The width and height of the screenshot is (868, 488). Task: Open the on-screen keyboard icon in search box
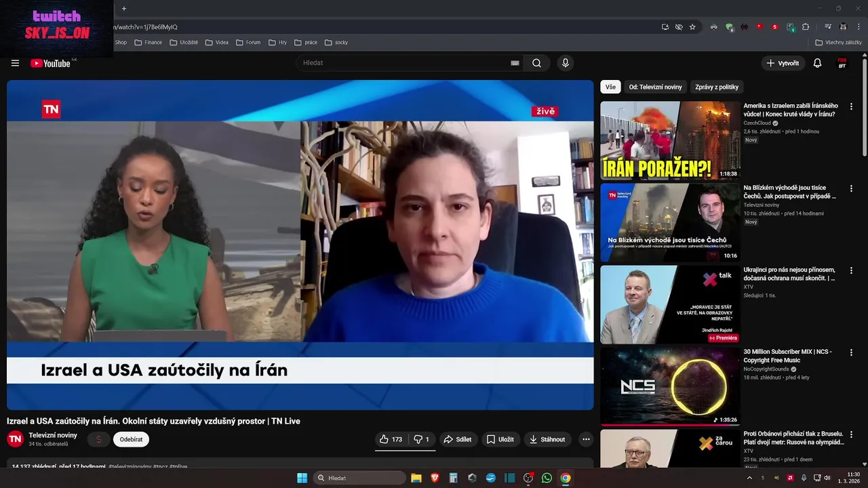515,63
